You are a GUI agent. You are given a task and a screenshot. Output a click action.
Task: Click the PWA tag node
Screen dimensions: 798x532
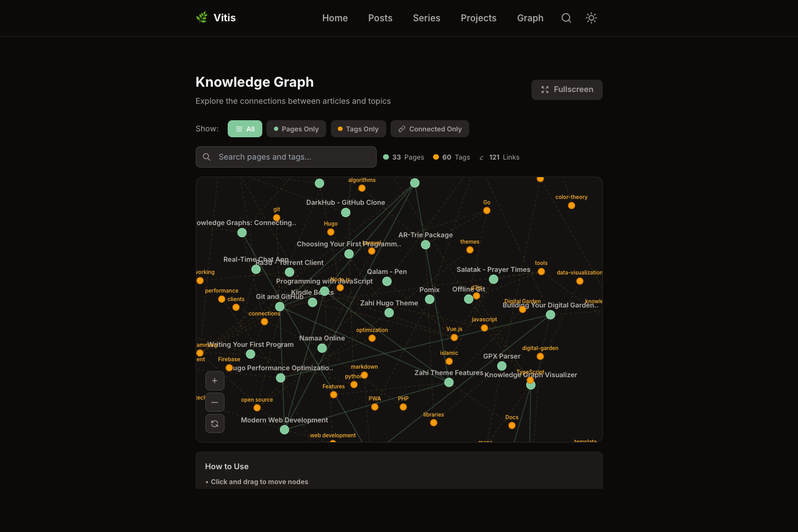[375, 407]
